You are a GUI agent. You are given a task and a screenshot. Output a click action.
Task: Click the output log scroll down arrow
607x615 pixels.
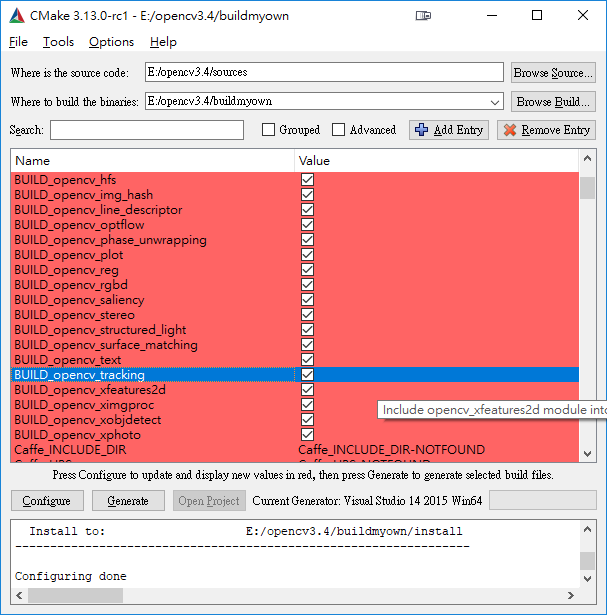pyautogui.click(x=587, y=579)
